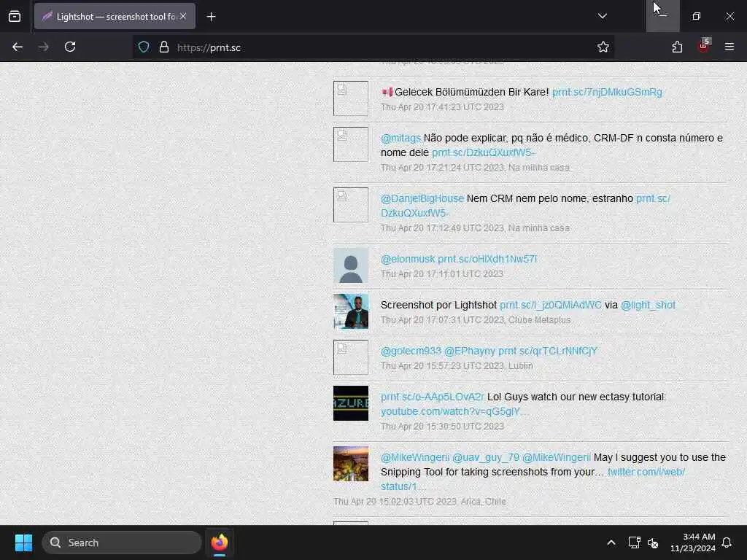Open the @uav_guy_79 mention link
Screen dimensions: 747x560
pyautogui.click(x=485, y=458)
